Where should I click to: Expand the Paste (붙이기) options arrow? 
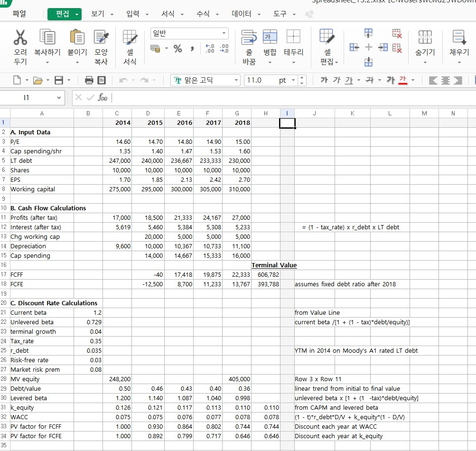pyautogui.click(x=77, y=63)
